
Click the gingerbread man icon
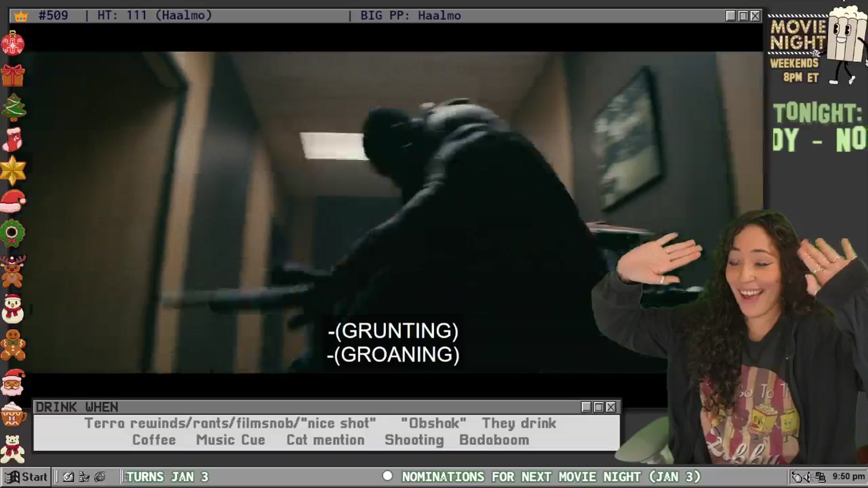coord(13,345)
